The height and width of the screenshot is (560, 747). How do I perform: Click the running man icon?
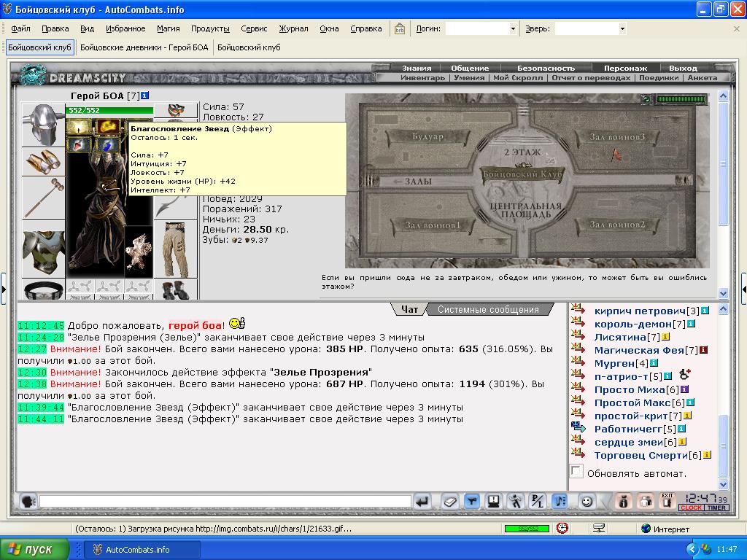(516, 502)
